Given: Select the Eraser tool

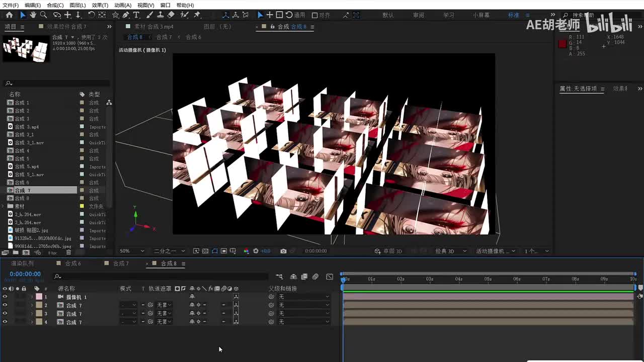Looking at the screenshot, I should [x=171, y=15].
